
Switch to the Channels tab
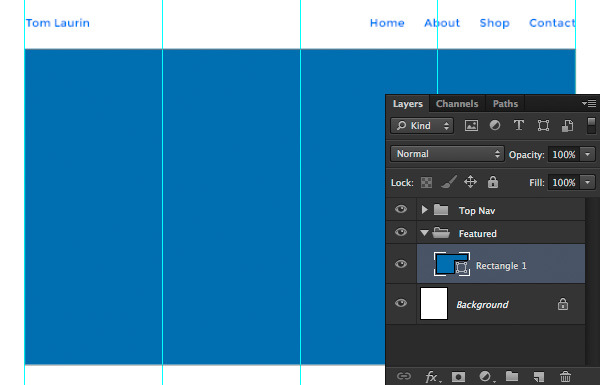coord(457,104)
